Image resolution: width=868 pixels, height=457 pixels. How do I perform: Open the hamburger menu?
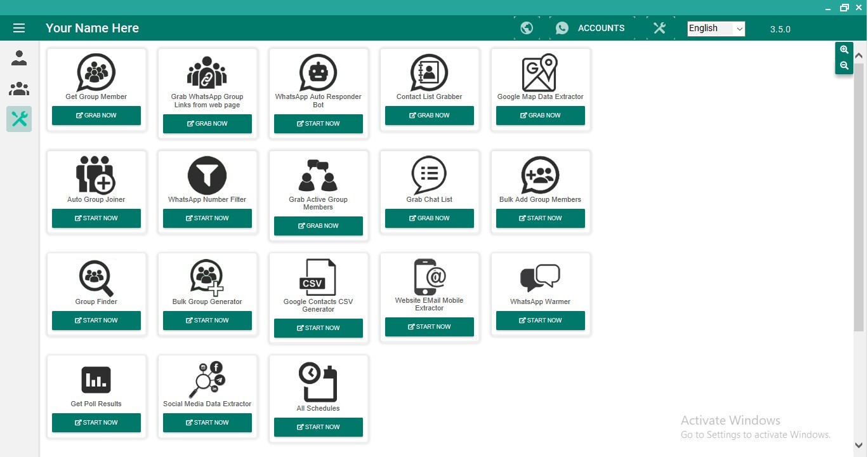click(18, 28)
